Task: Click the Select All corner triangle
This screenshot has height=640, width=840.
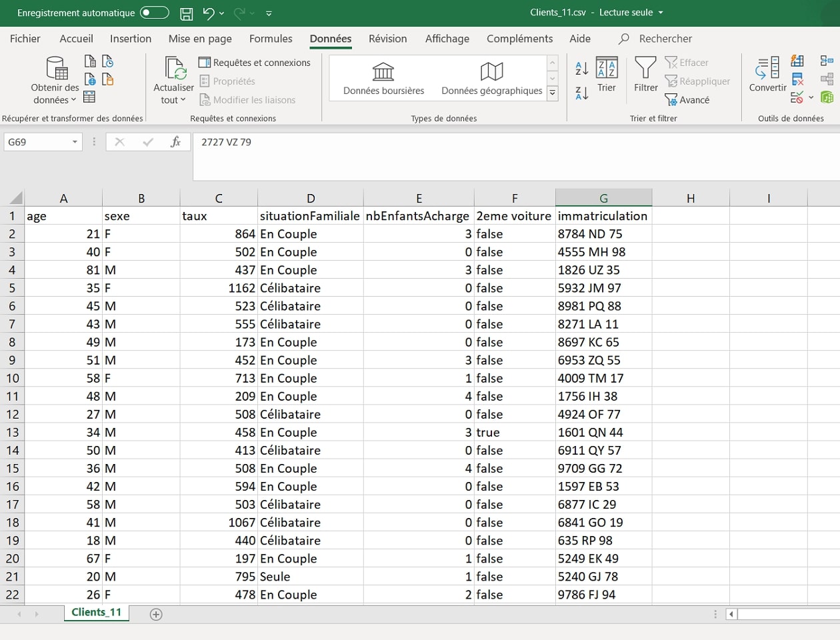Action: click(15, 198)
